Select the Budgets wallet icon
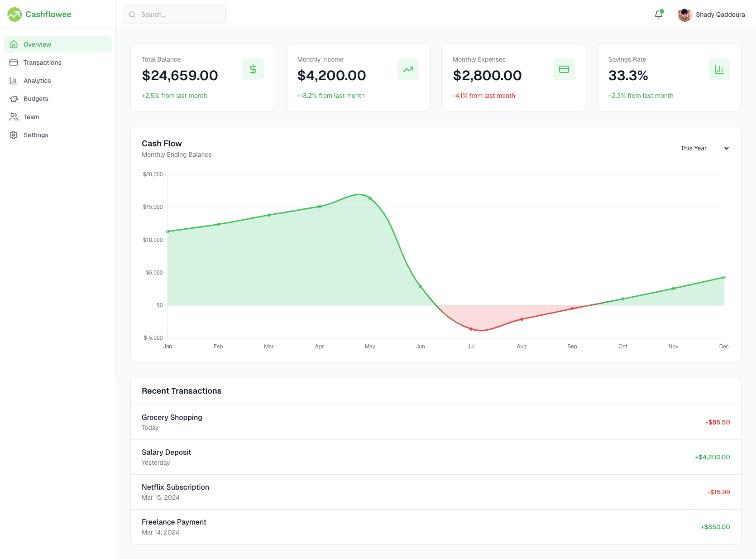This screenshot has height=559, width=756. (x=14, y=98)
